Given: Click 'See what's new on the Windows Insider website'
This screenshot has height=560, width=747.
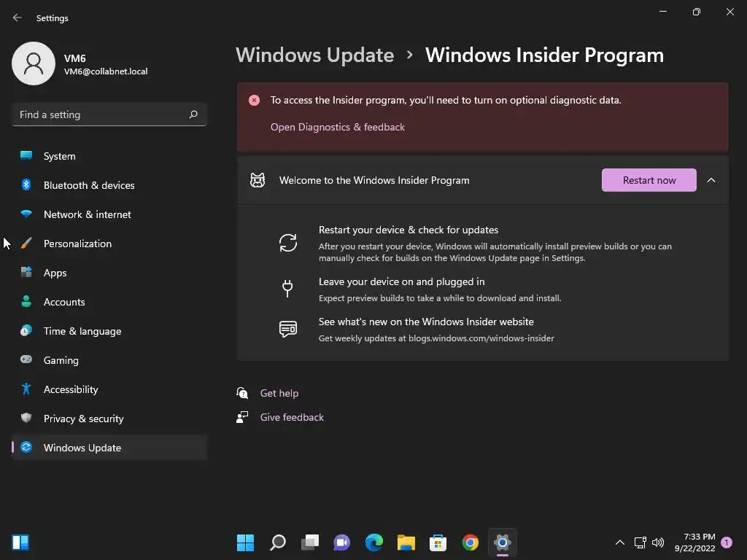Looking at the screenshot, I should pos(426,322).
